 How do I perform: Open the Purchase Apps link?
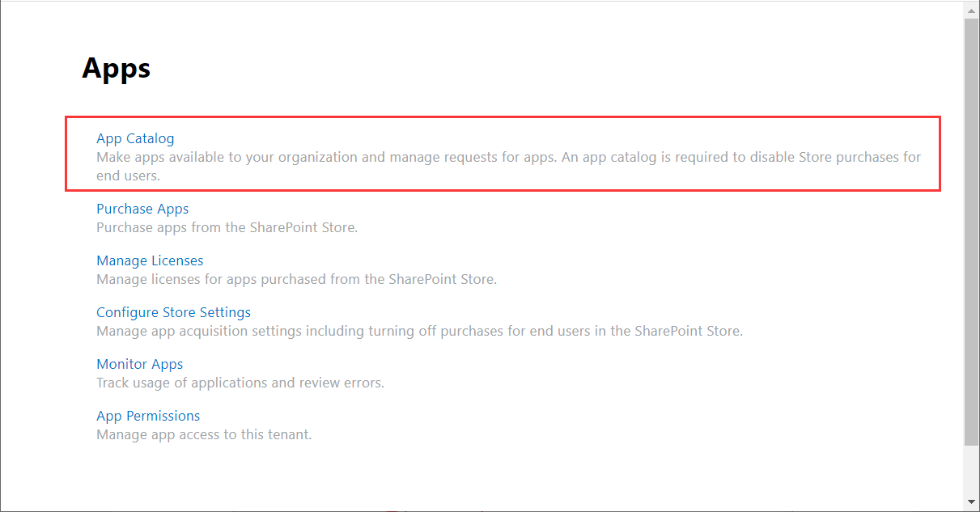(x=142, y=209)
